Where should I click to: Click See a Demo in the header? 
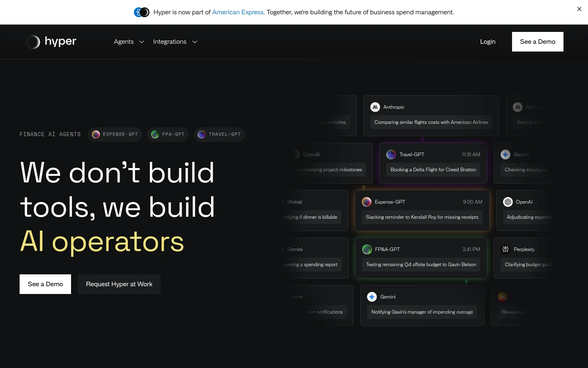point(538,42)
